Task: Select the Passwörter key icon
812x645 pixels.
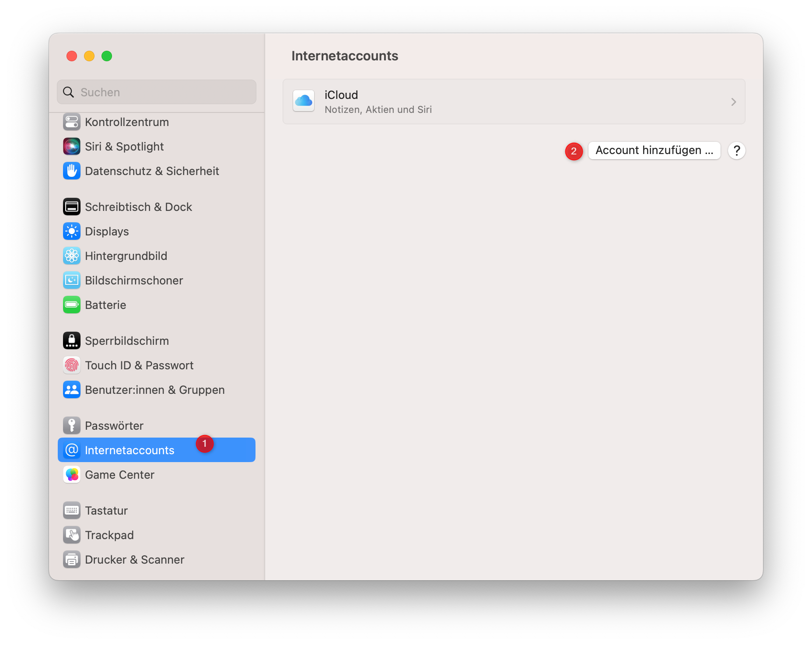Action: pos(72,426)
